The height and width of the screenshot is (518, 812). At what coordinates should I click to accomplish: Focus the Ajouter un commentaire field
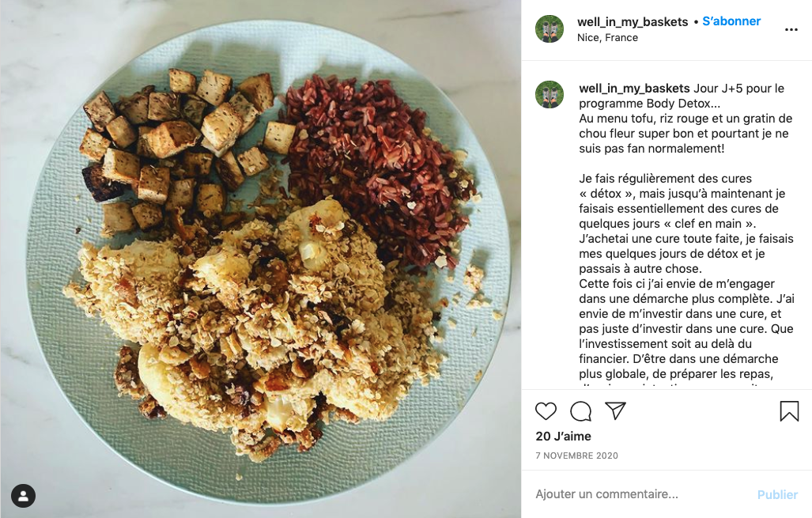(x=642, y=494)
